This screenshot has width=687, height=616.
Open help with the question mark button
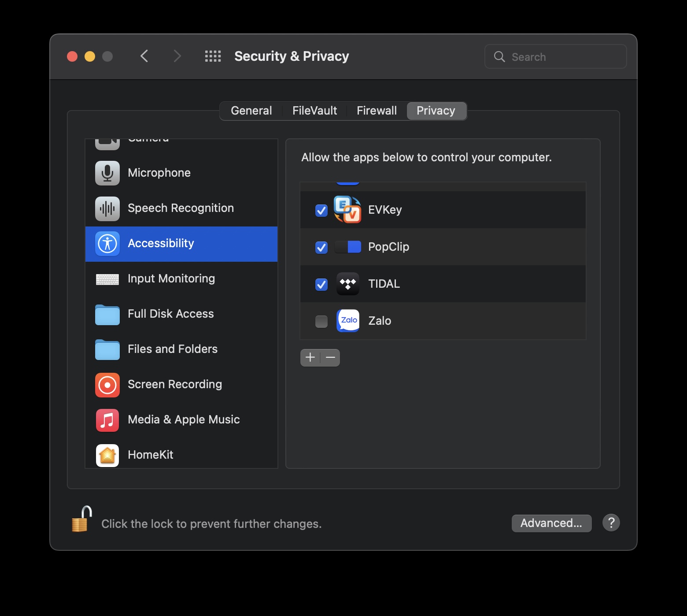(x=611, y=523)
